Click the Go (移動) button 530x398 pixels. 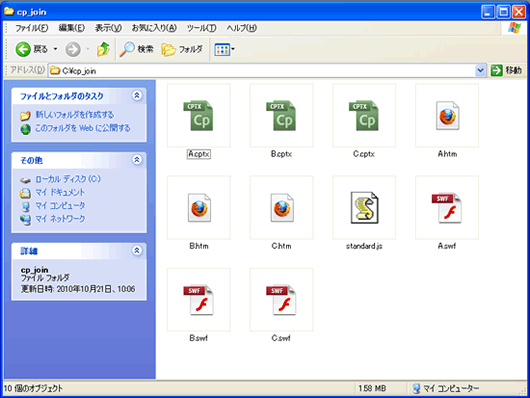[506, 70]
